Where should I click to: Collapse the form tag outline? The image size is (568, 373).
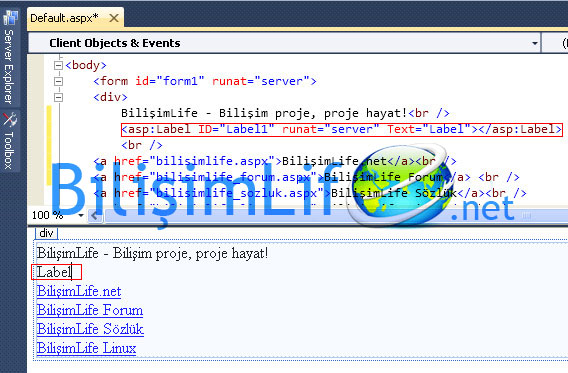(x=58, y=81)
